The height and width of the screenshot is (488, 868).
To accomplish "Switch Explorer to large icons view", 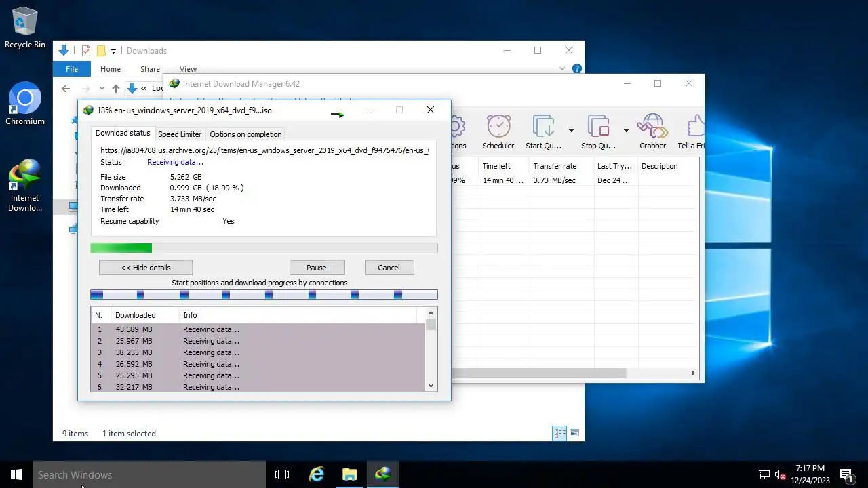I will (x=574, y=433).
